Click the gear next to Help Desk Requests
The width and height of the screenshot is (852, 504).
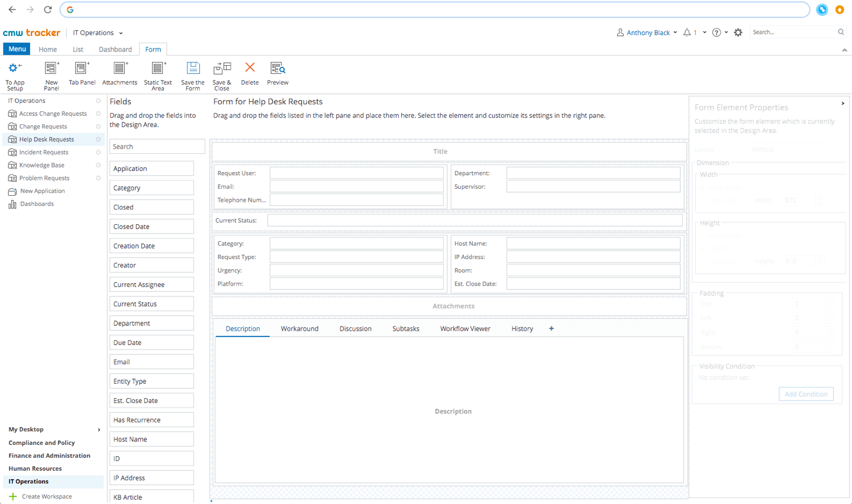click(x=98, y=140)
